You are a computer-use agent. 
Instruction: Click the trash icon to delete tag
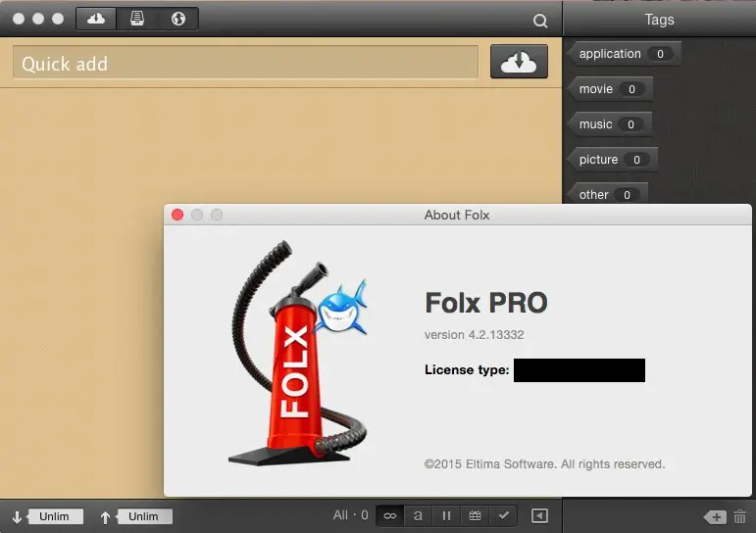click(x=739, y=517)
